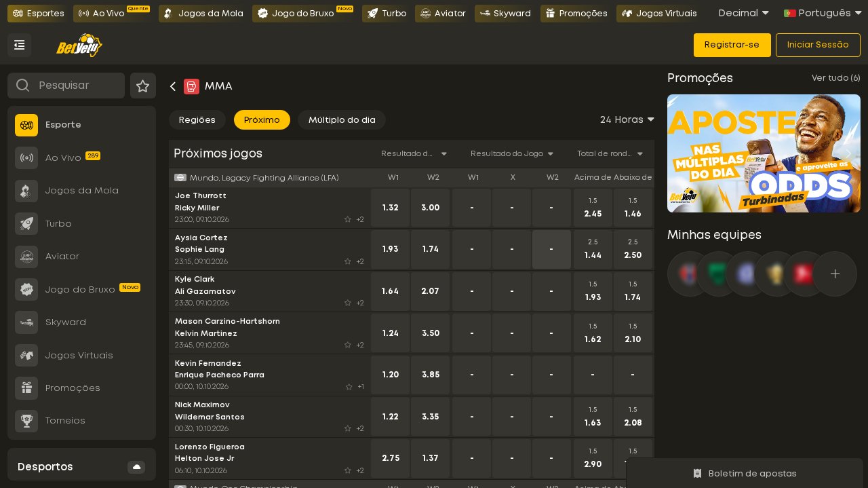Viewport: 868px width, 488px height.
Task: Bet on Joe Thurrott W1 odds 1.32
Action: [390, 208]
